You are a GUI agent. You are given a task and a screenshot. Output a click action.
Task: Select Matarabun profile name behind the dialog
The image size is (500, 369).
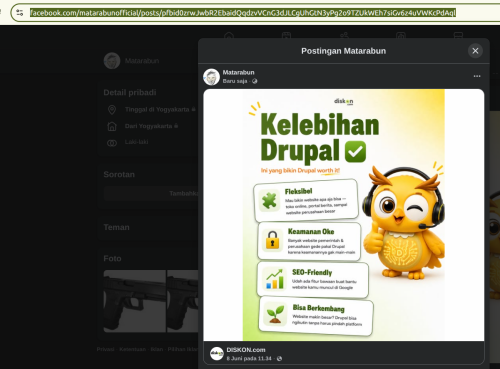click(142, 61)
